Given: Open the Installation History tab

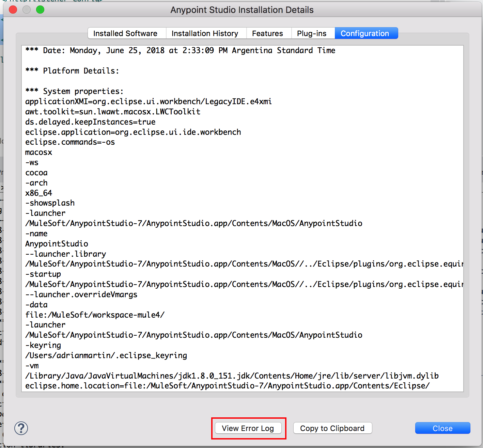Looking at the screenshot, I should pyautogui.click(x=205, y=33).
